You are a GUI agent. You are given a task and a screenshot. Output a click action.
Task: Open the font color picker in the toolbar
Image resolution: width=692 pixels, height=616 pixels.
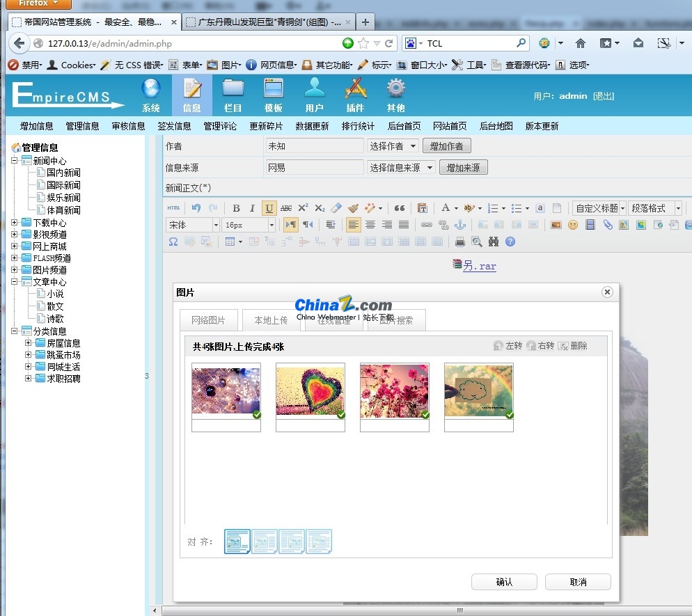point(446,207)
